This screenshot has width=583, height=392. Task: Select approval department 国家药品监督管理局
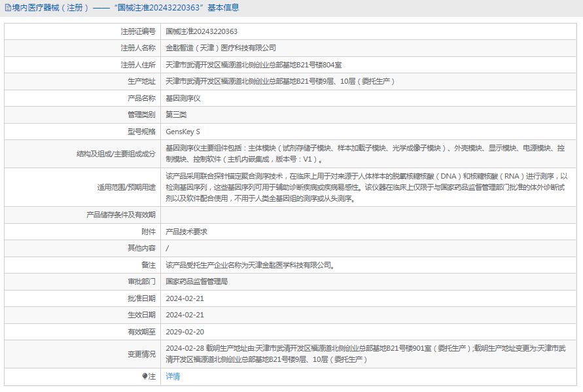click(197, 281)
